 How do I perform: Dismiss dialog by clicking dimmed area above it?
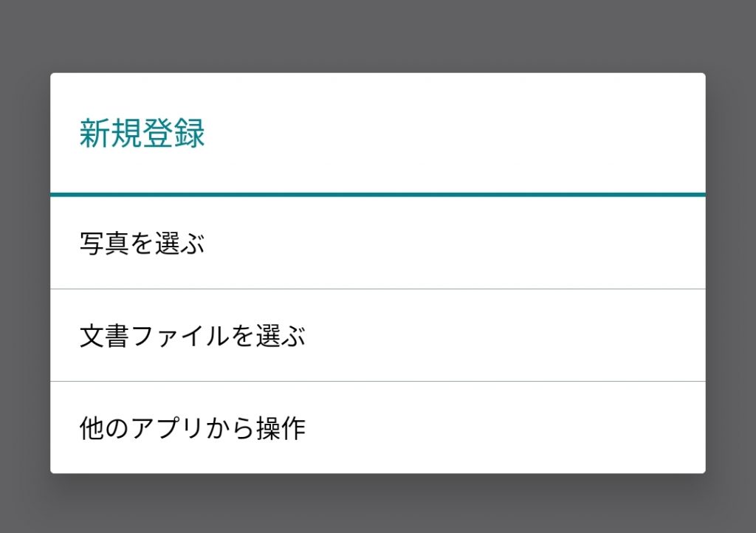(378, 35)
